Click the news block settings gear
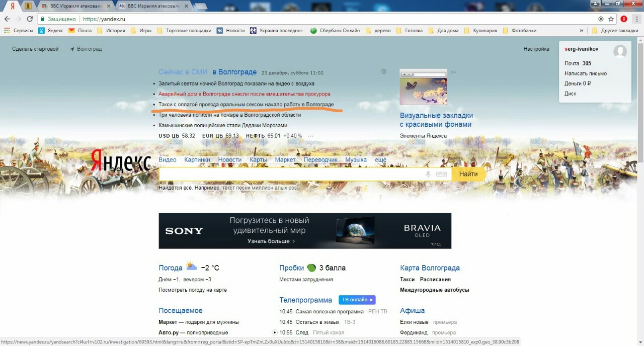 (384, 72)
